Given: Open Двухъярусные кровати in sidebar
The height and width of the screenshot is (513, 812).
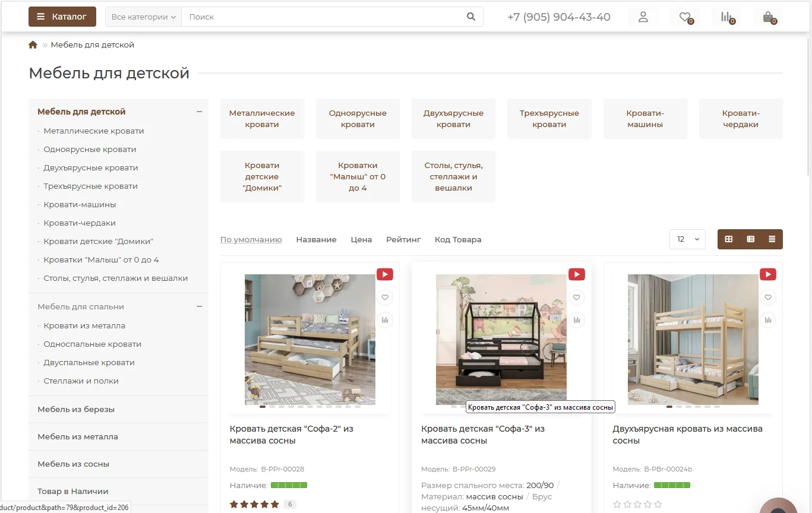Looking at the screenshot, I should (90, 168).
